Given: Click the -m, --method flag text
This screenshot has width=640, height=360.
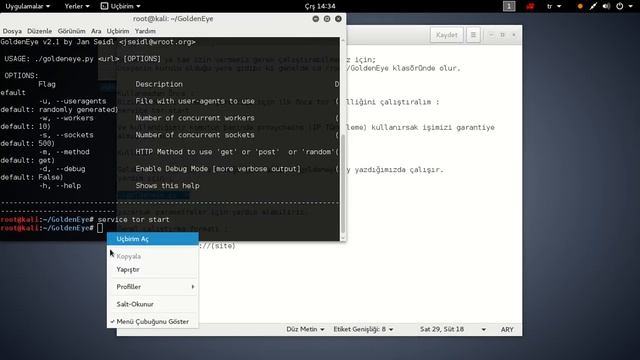Looking at the screenshot, I should [64, 152].
